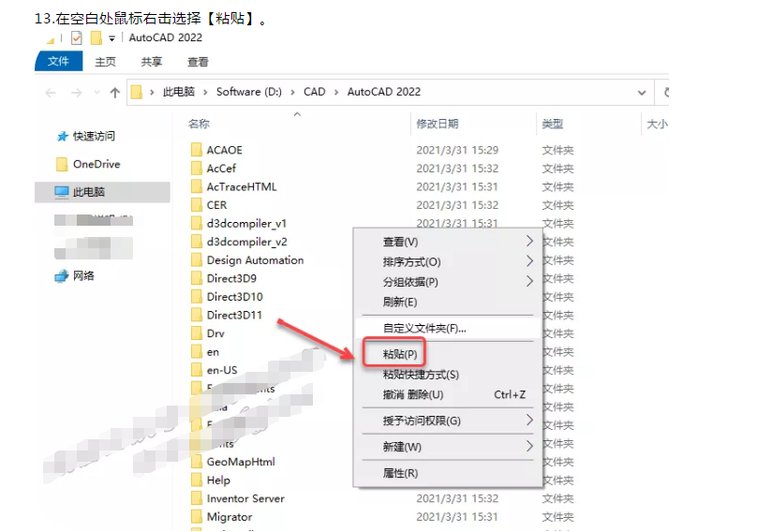Open 分组依据(P) submenu in context menu

(x=448, y=281)
